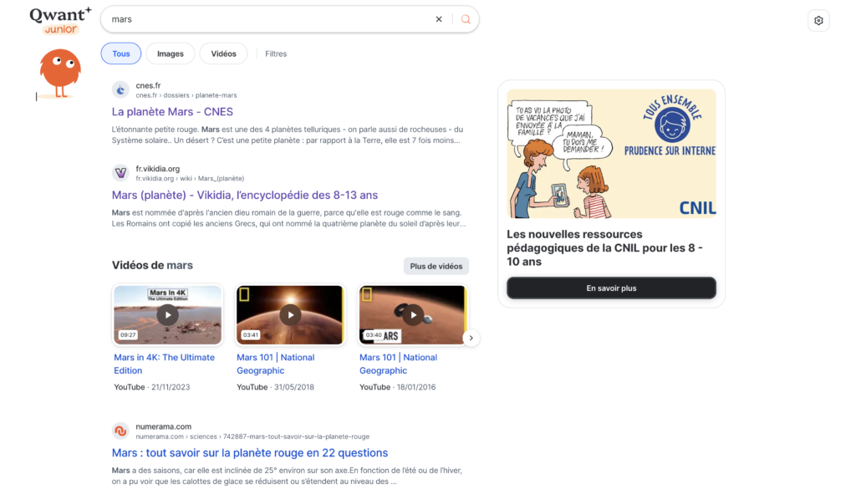Open settings via the gear icon

pos(818,20)
